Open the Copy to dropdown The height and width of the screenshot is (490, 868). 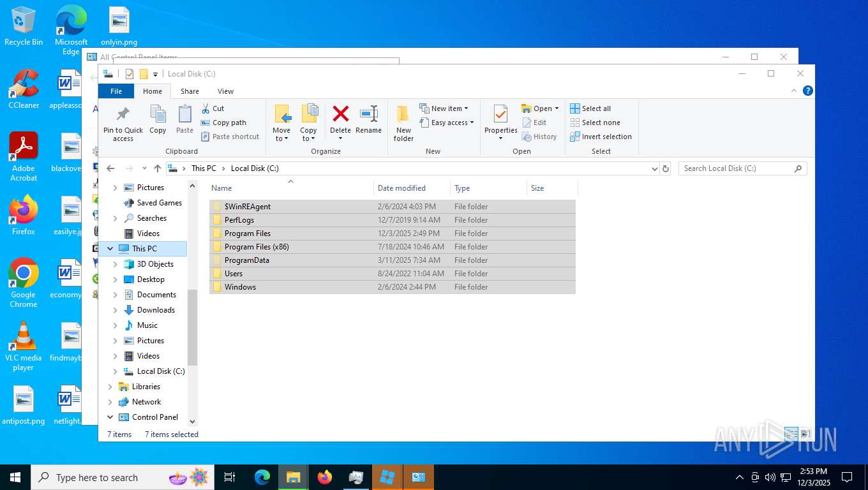pos(309,124)
